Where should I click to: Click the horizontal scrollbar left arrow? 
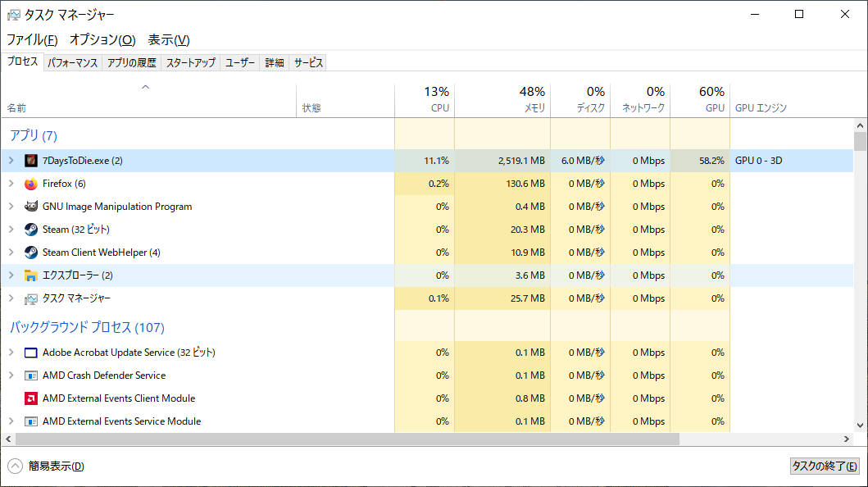point(8,439)
